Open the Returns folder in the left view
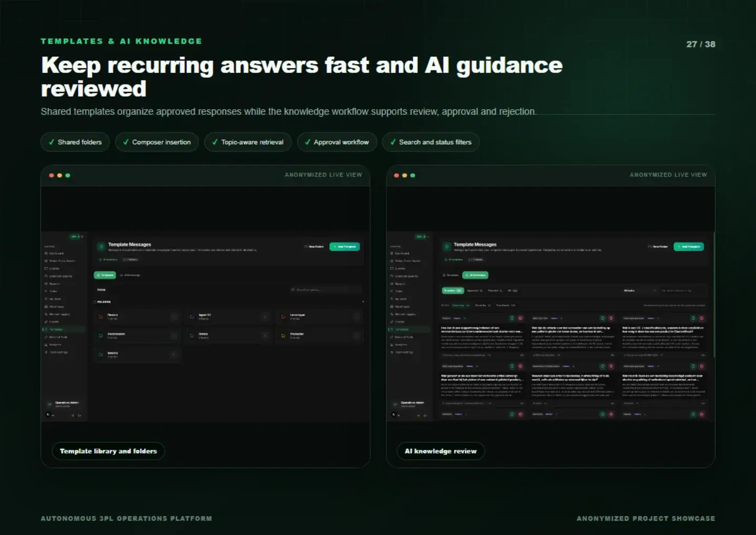The image size is (756, 535). pos(138,354)
